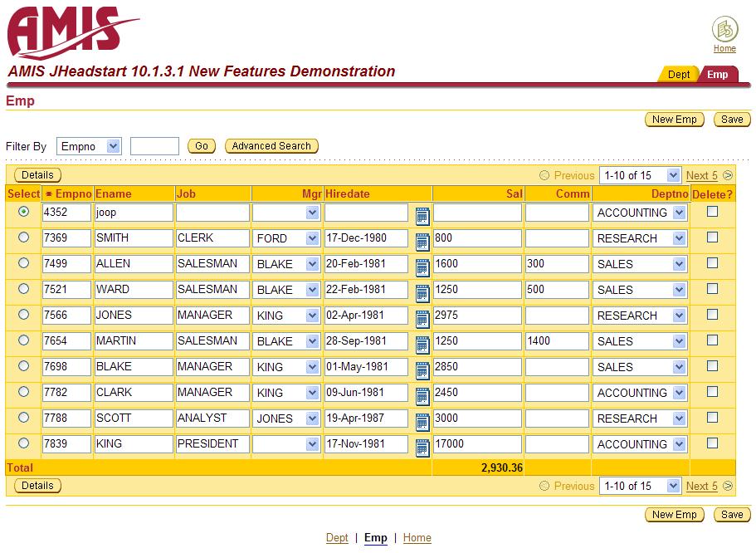This screenshot has height=553, width=756.
Task: Sort the table by the Ename column header
Action: pyautogui.click(x=114, y=193)
